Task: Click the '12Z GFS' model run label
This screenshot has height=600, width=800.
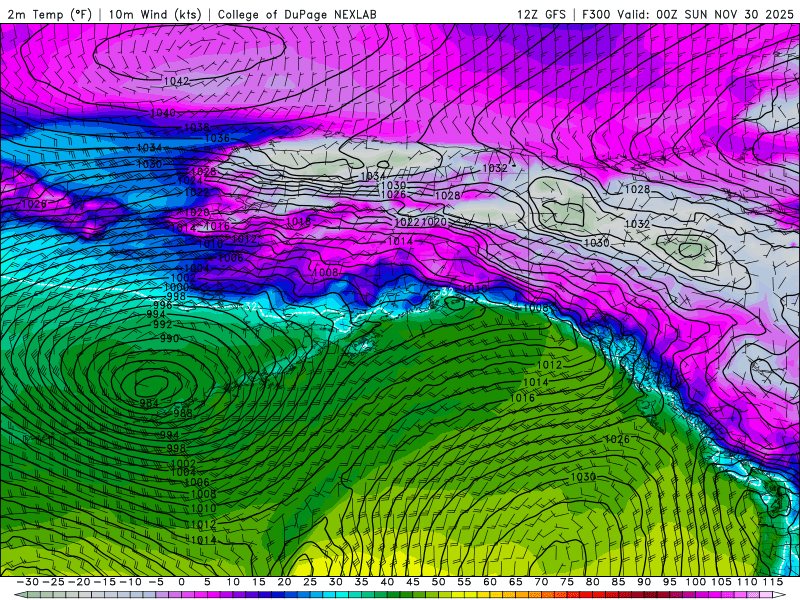Action: [x=541, y=14]
